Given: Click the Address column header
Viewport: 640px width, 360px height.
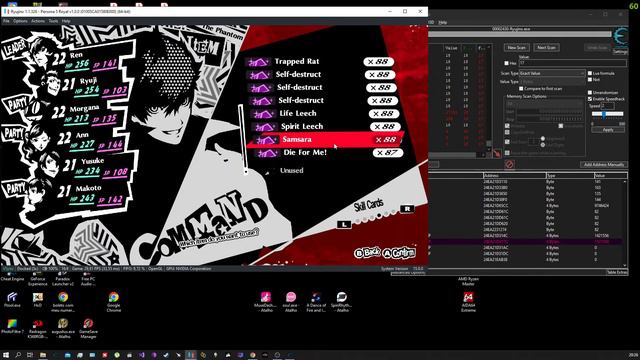Looking at the screenshot, I should coord(514,176).
